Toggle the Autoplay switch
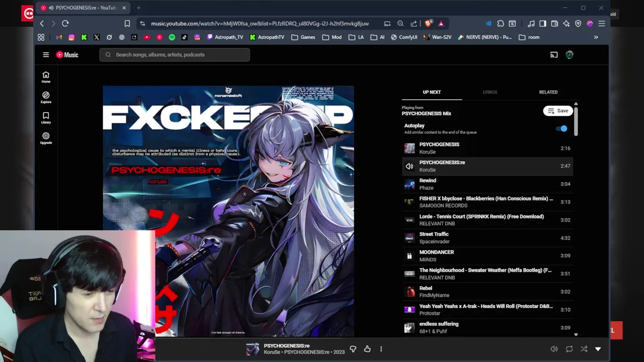Image resolution: width=644 pixels, height=362 pixels. pyautogui.click(x=561, y=129)
